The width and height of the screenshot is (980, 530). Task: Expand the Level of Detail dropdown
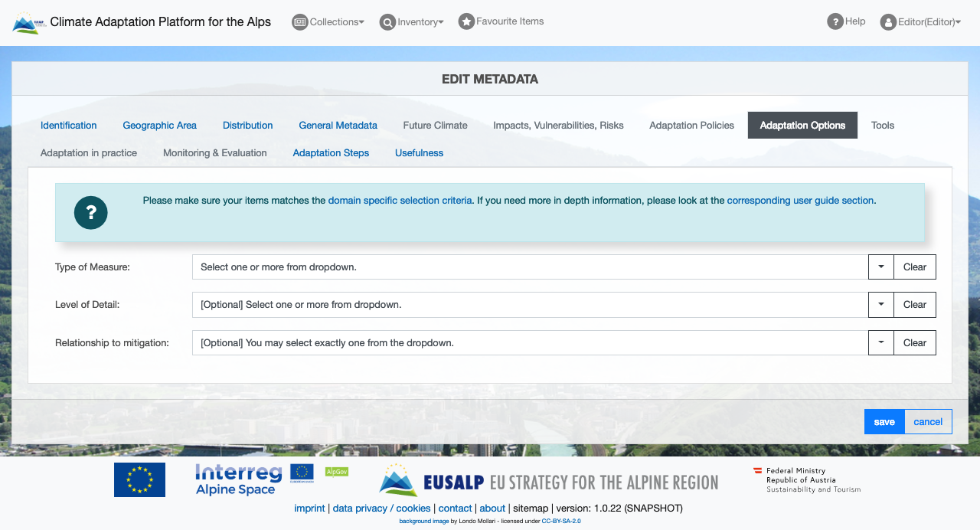[x=880, y=304]
